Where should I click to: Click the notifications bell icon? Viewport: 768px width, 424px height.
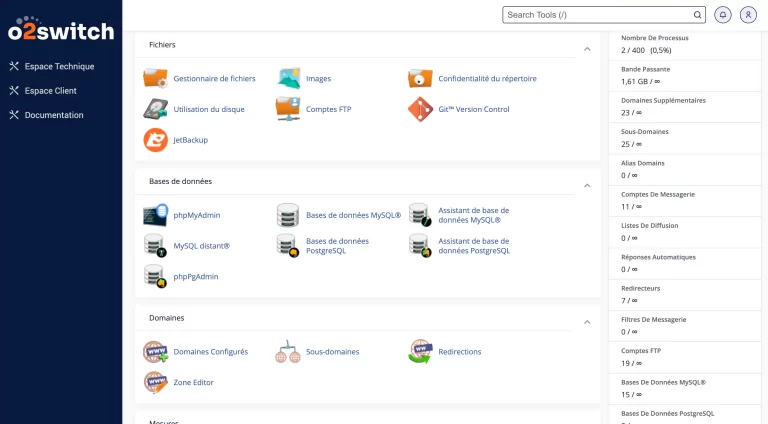point(723,15)
